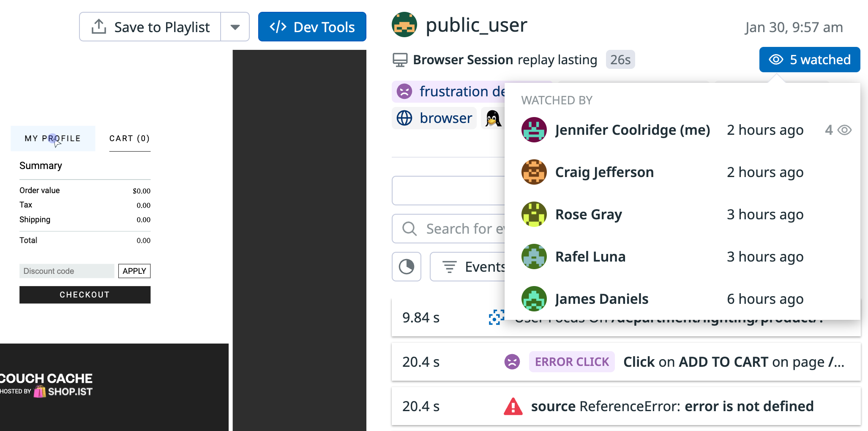Click Jennifer Coolridge's avatar
This screenshot has height=431, width=868.
[534, 130]
